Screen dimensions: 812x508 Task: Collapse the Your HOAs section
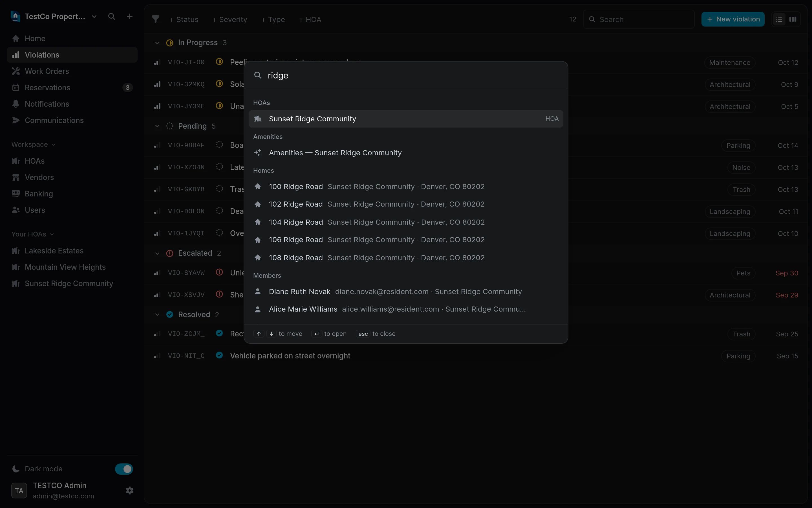(x=32, y=234)
